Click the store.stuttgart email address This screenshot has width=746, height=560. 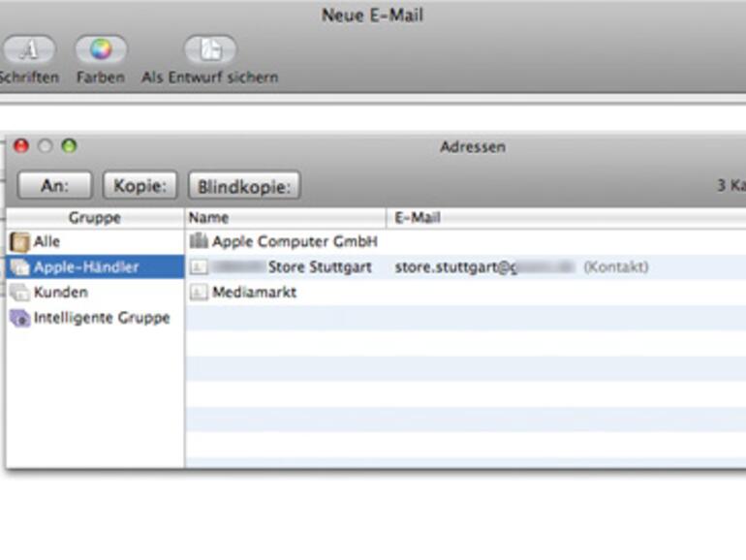484,266
